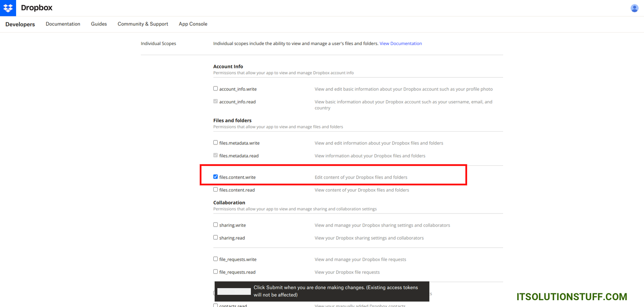
Task: Go to the Developers home section
Action: (20, 24)
